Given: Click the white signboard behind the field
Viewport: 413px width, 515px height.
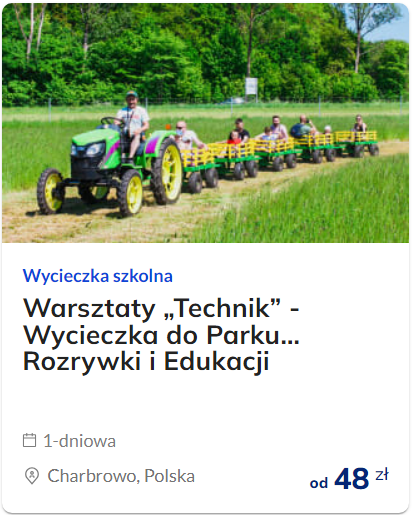Looking at the screenshot, I should (x=251, y=87).
